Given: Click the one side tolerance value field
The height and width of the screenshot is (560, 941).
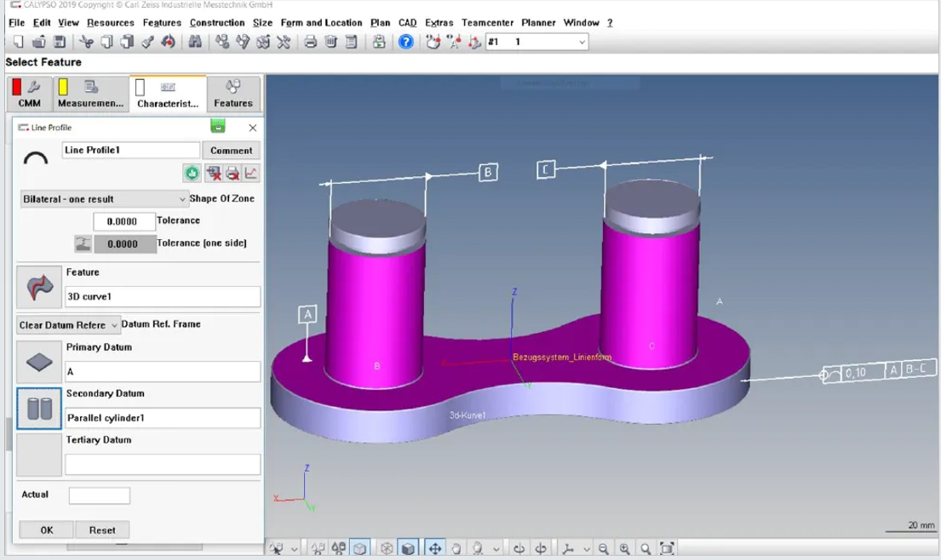Looking at the screenshot, I should [x=125, y=244].
